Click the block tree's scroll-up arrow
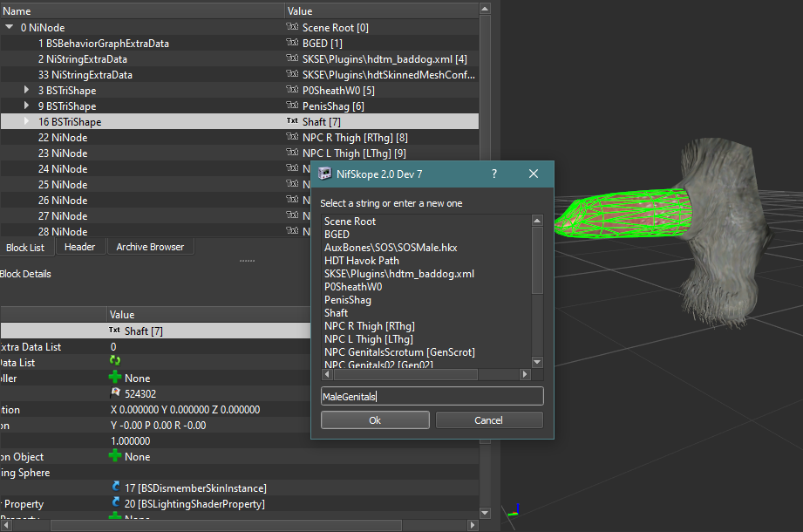The width and height of the screenshot is (803, 532). coord(485,8)
